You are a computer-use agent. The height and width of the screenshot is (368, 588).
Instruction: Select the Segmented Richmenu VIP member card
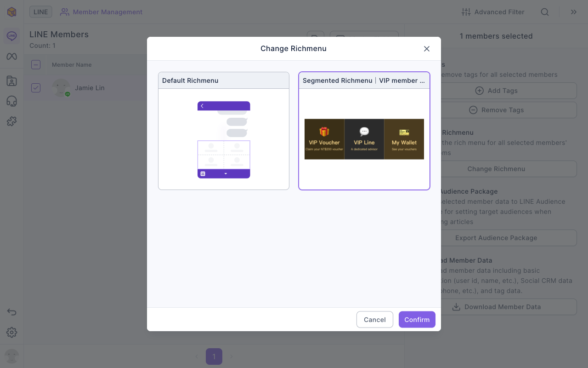click(364, 131)
